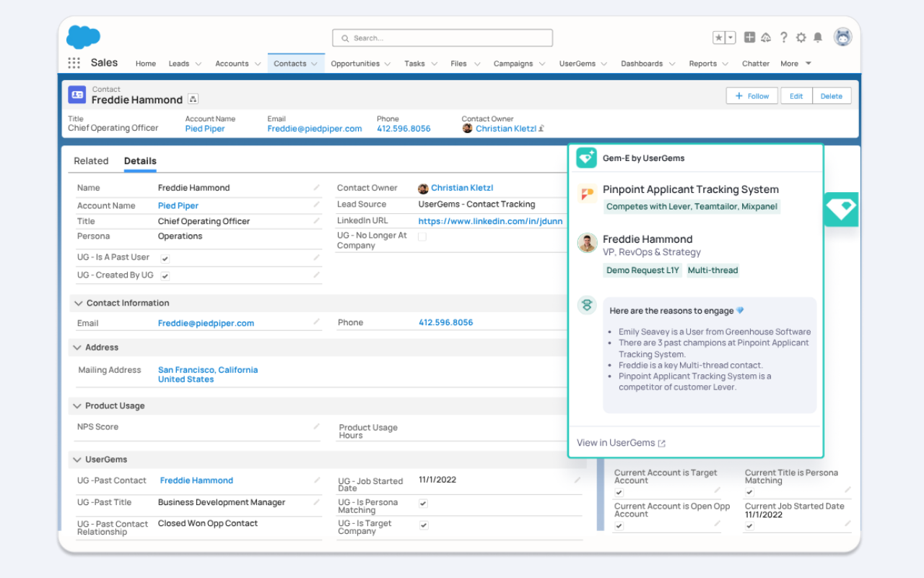This screenshot has width=924, height=578.
Task: Open the UserGems diamond side tab
Action: point(841,210)
